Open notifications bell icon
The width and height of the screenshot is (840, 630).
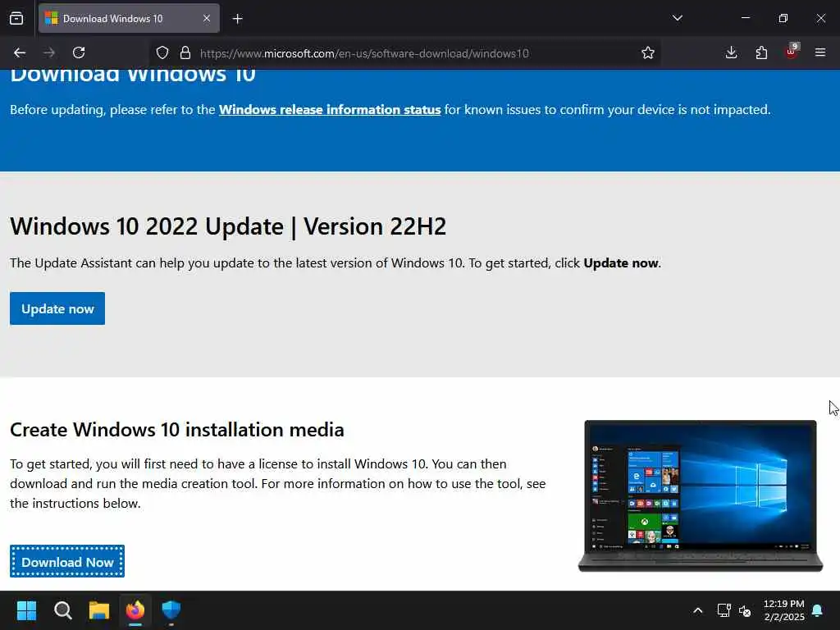point(818,610)
